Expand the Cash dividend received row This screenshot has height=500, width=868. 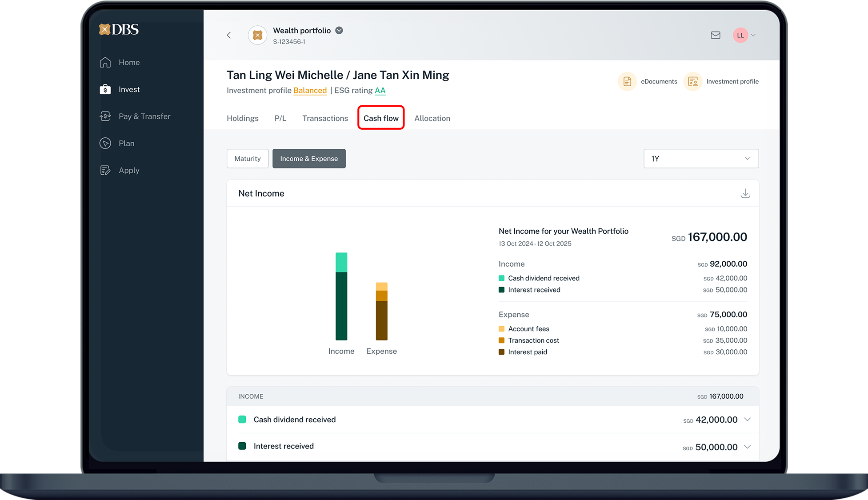coord(748,420)
